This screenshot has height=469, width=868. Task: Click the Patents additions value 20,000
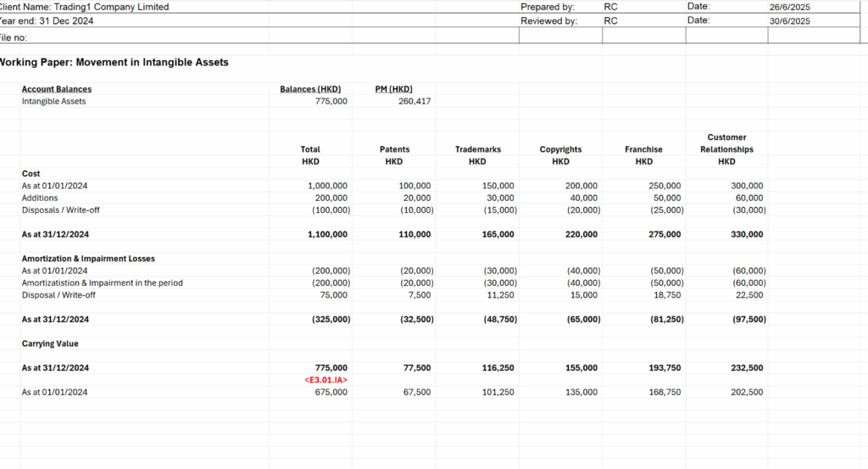point(415,198)
